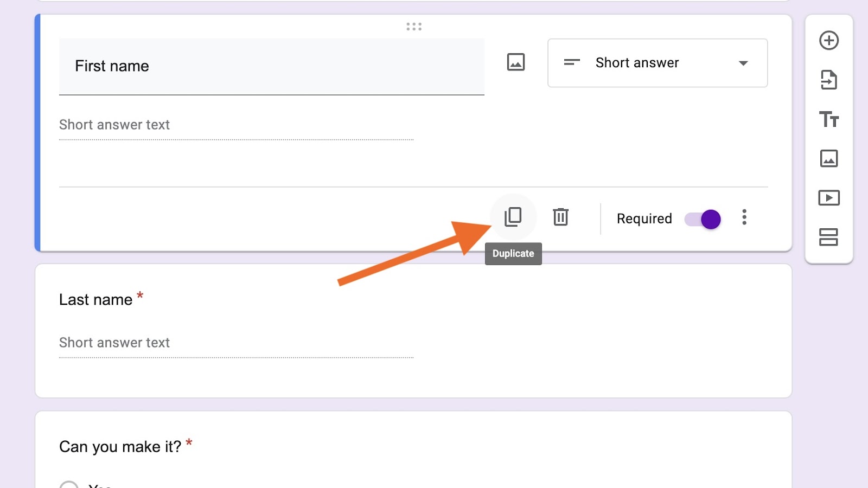Add a video from the sidebar

click(828, 198)
